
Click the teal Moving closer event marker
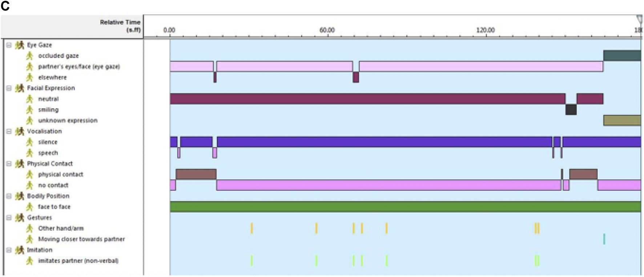point(604,239)
